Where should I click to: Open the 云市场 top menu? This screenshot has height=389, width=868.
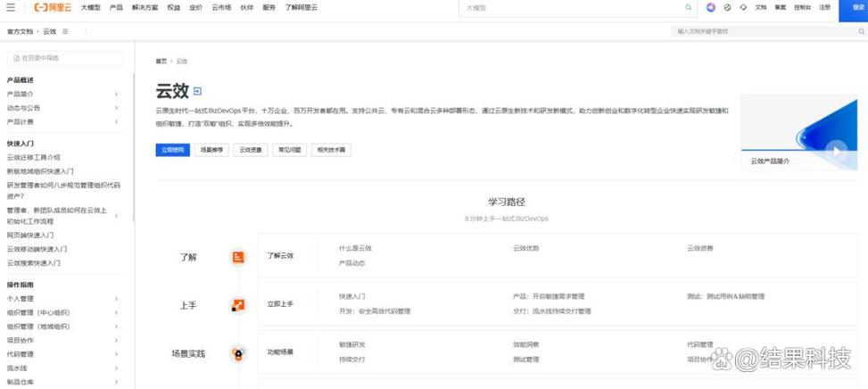pos(221,8)
